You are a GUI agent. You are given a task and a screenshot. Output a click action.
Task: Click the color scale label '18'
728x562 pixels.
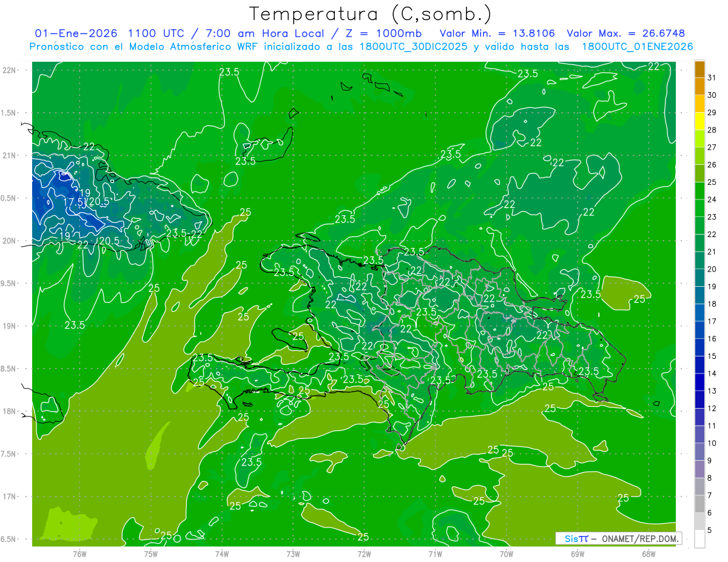tap(712, 304)
